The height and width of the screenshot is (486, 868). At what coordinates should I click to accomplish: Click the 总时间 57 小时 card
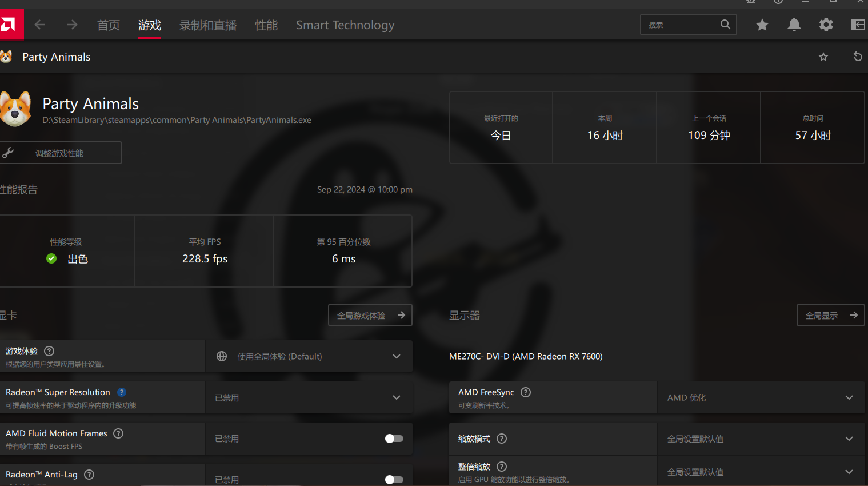[x=813, y=128]
